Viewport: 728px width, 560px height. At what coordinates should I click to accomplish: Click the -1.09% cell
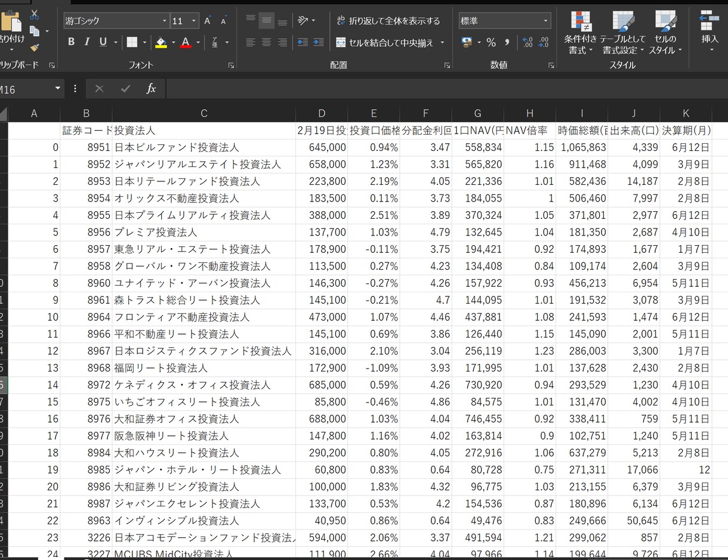click(374, 368)
